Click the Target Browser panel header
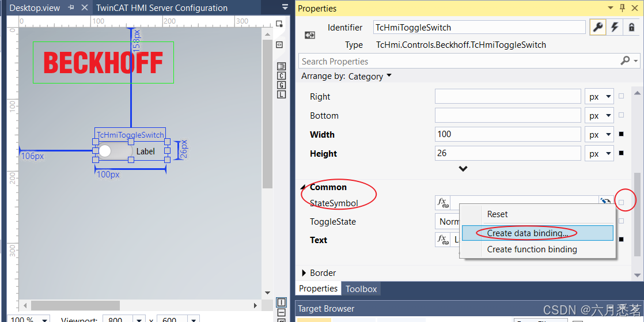The image size is (644, 322). point(469,308)
